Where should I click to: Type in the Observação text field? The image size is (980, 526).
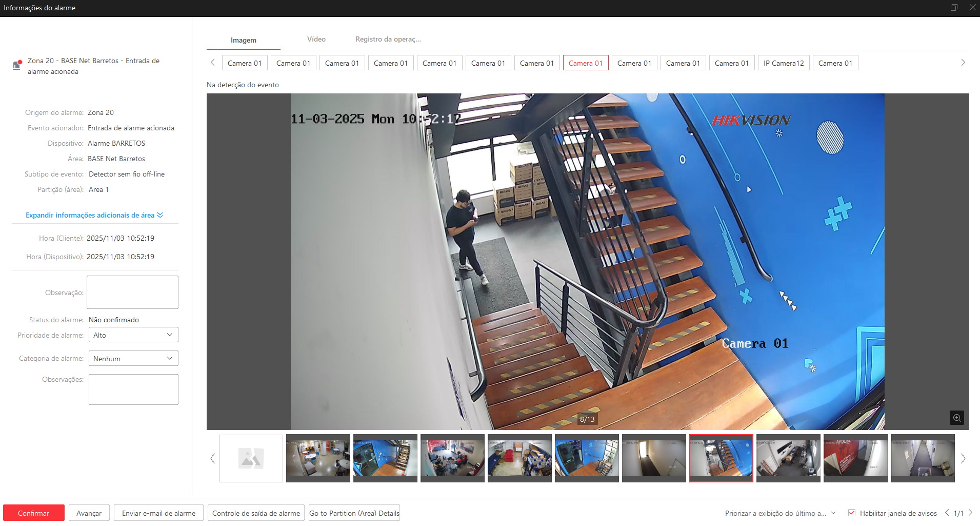[x=132, y=292]
